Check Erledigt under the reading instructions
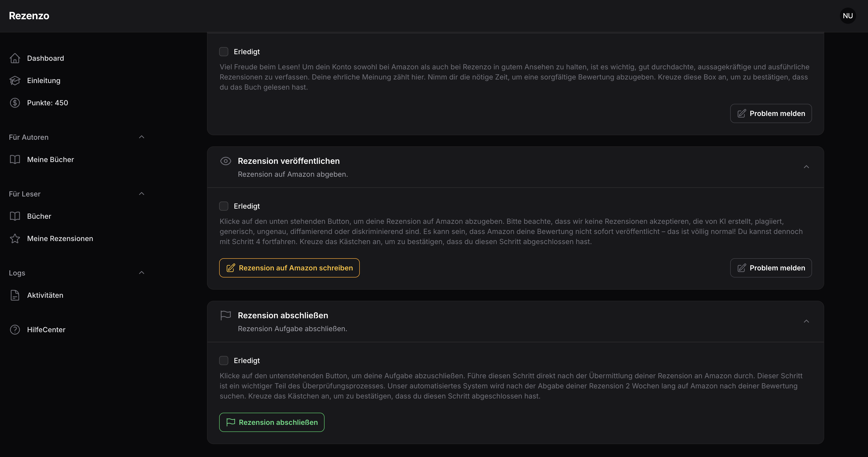Image resolution: width=868 pixels, height=457 pixels. click(x=224, y=52)
